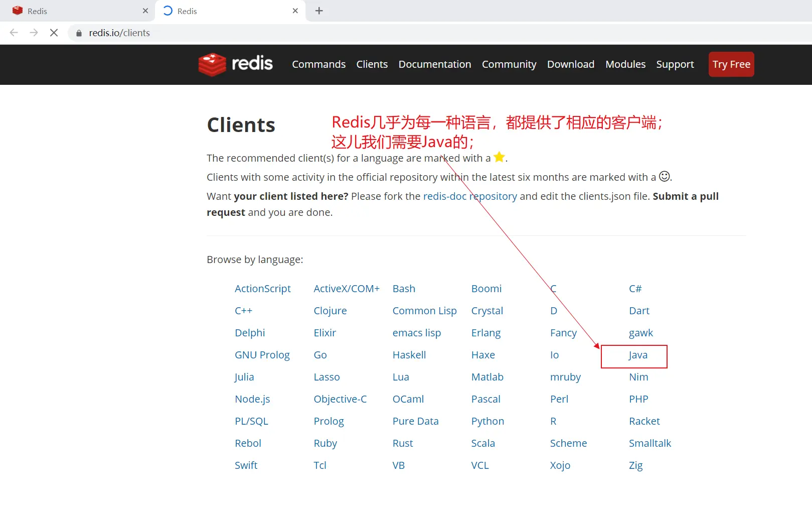Browse Lua clients
This screenshot has height=506, width=812.
coord(401,377)
